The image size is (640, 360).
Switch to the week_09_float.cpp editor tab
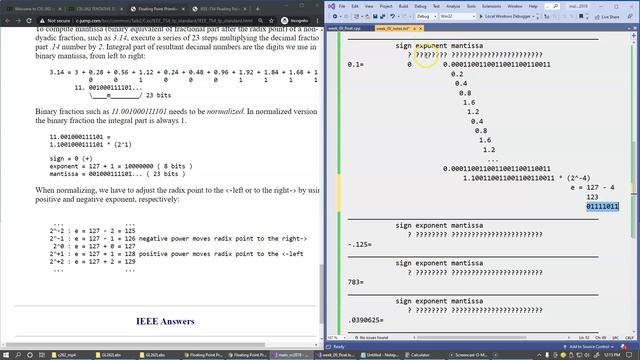(344, 28)
